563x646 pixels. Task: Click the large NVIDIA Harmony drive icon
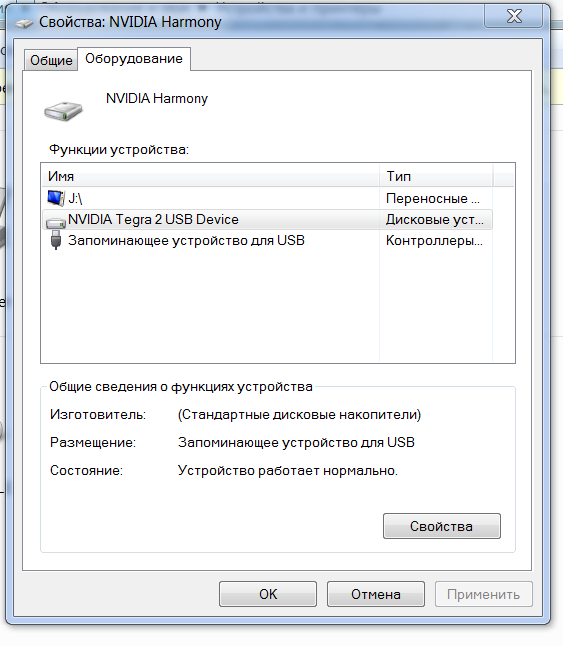(x=63, y=111)
